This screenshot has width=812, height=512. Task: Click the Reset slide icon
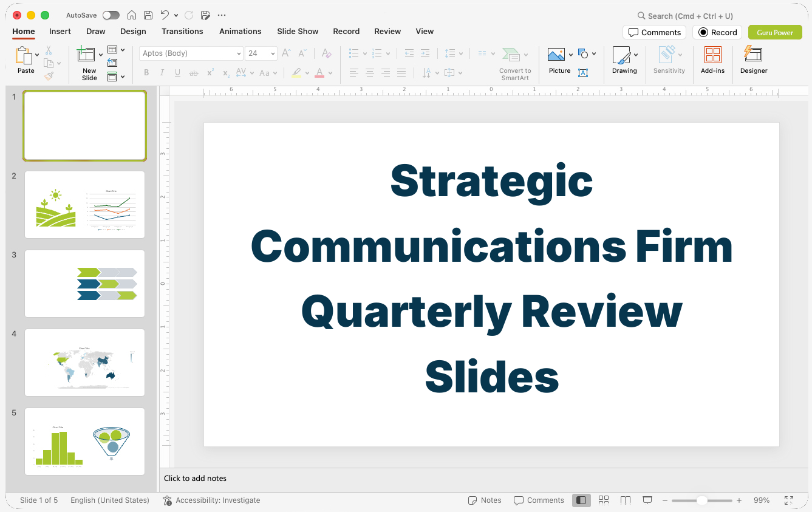(x=112, y=63)
